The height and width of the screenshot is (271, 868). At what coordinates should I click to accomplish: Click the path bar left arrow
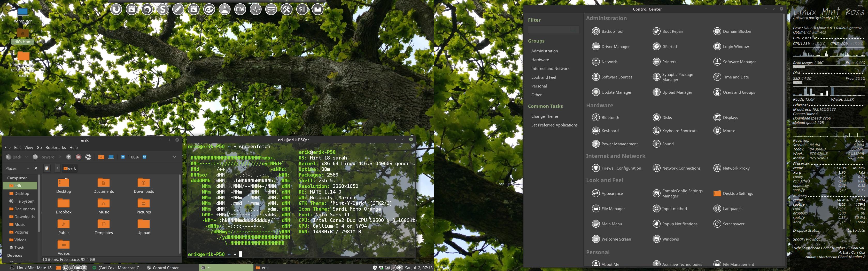pos(57,168)
